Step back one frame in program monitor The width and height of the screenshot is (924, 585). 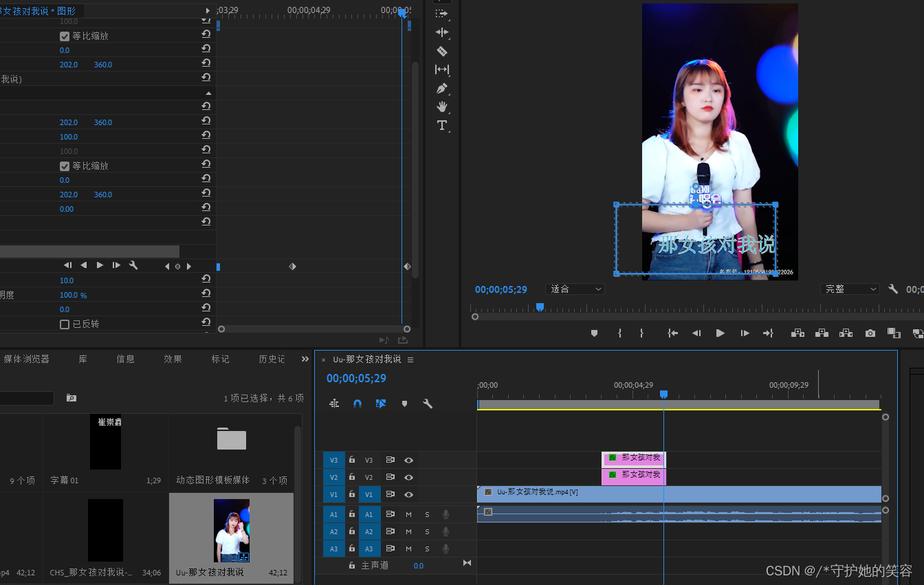[x=696, y=333]
